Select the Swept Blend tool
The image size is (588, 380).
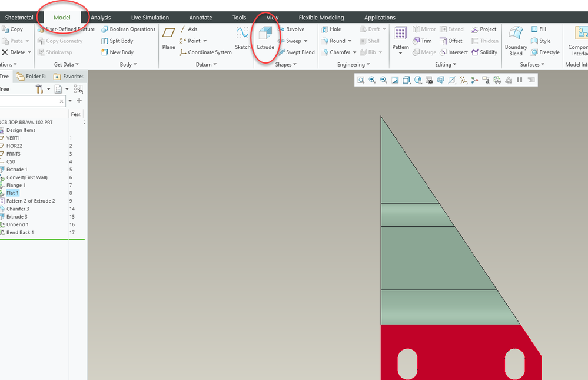(296, 52)
